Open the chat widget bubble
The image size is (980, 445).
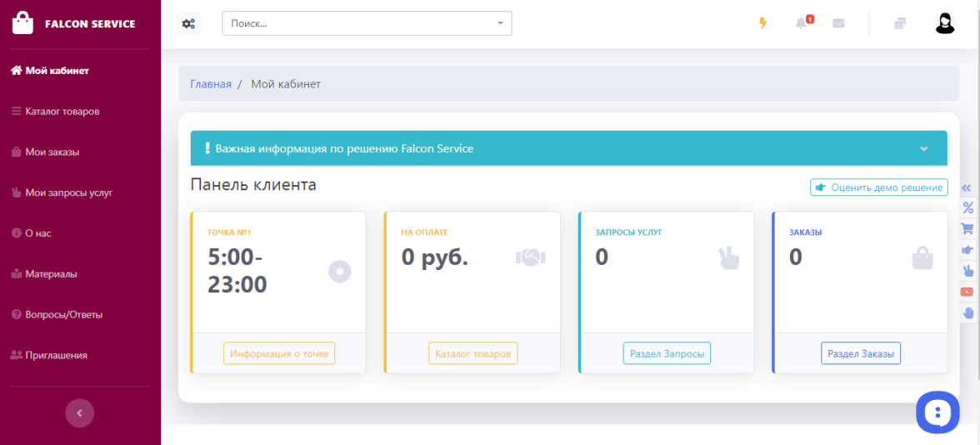[937, 412]
